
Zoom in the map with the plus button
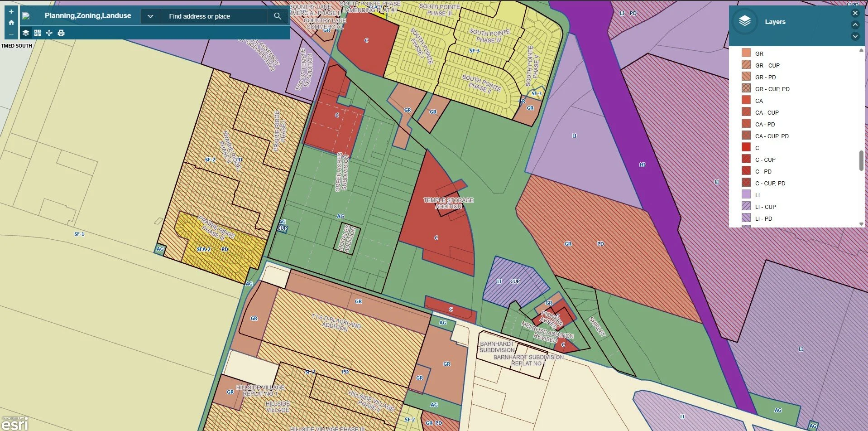click(11, 11)
